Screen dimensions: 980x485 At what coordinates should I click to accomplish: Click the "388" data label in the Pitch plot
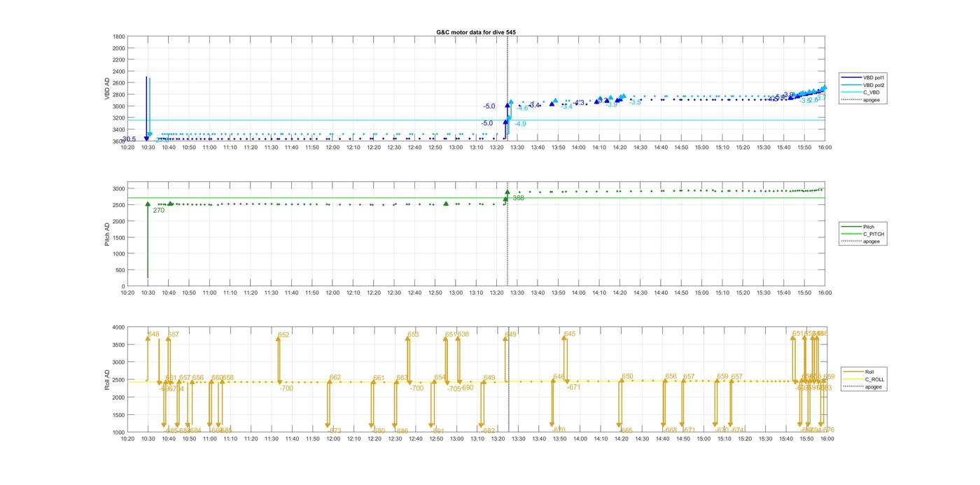[518, 198]
